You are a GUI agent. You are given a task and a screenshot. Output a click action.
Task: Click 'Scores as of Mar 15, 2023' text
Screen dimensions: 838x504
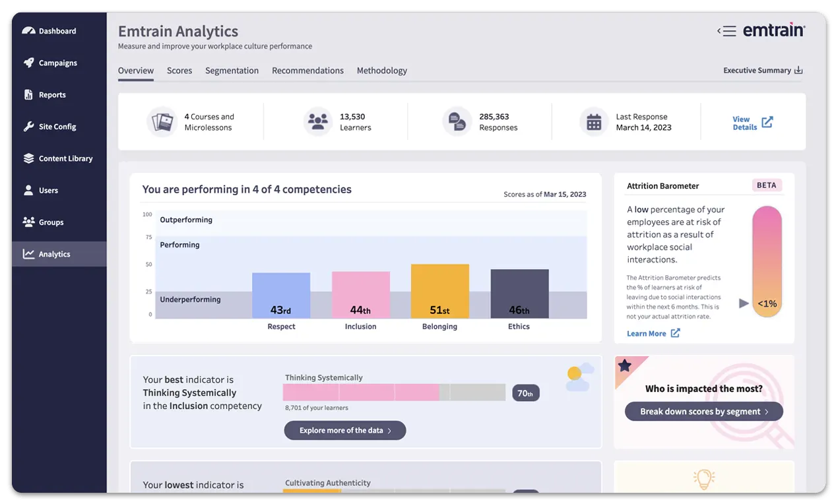(x=544, y=195)
